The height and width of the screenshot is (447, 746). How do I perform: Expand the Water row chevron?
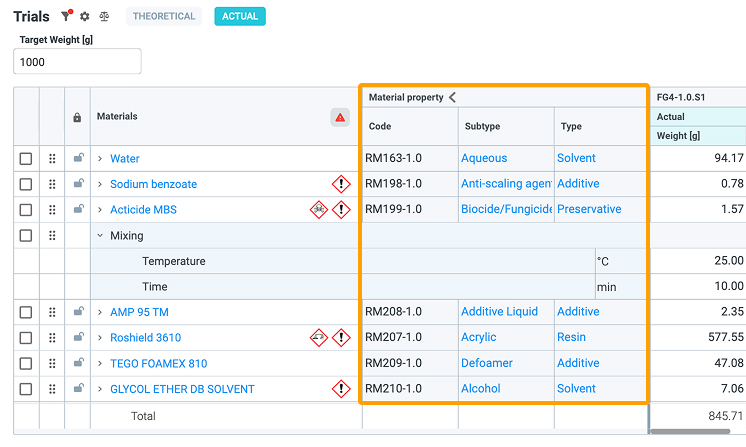coord(100,158)
